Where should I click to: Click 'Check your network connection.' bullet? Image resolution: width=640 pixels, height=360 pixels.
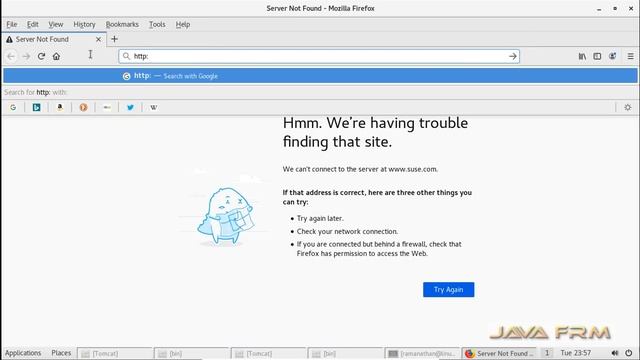click(347, 231)
